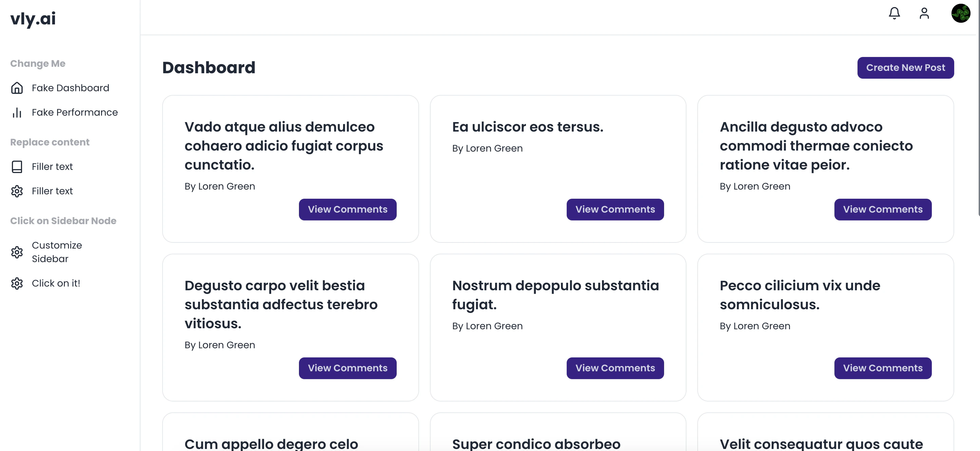The width and height of the screenshot is (980, 451).
Task: Open the user profile icon
Action: [x=924, y=13]
